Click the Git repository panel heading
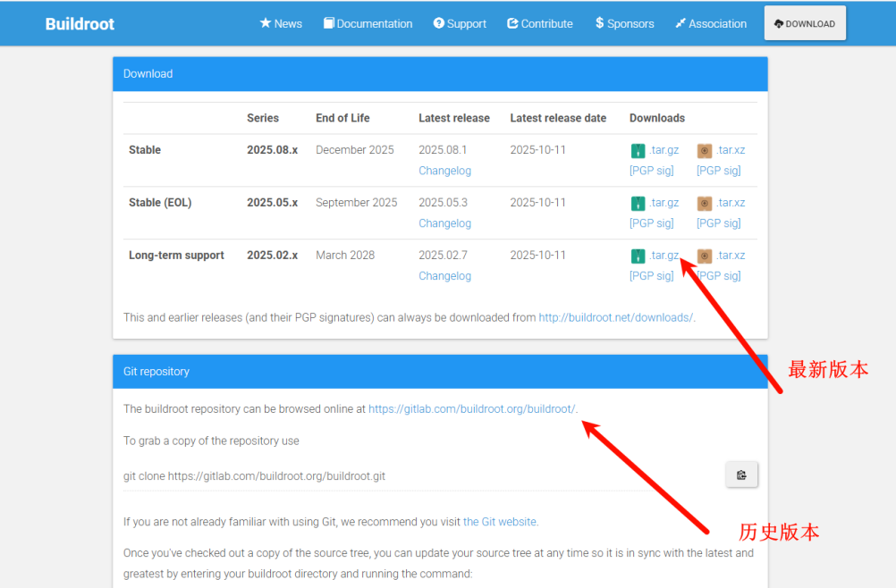The height and width of the screenshot is (588, 896). pos(156,372)
